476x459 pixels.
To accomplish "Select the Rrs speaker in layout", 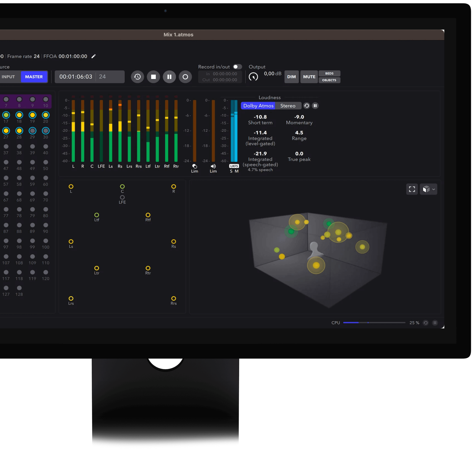I will coord(174,298).
